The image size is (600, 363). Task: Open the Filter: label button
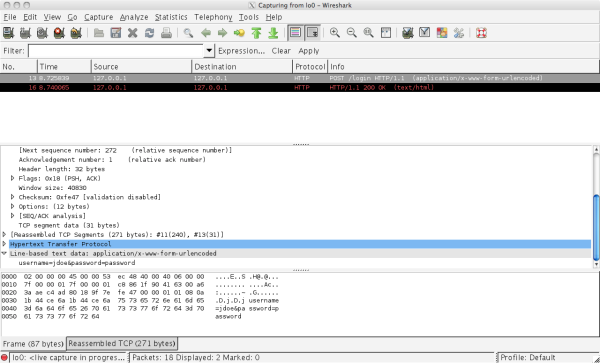tap(14, 51)
